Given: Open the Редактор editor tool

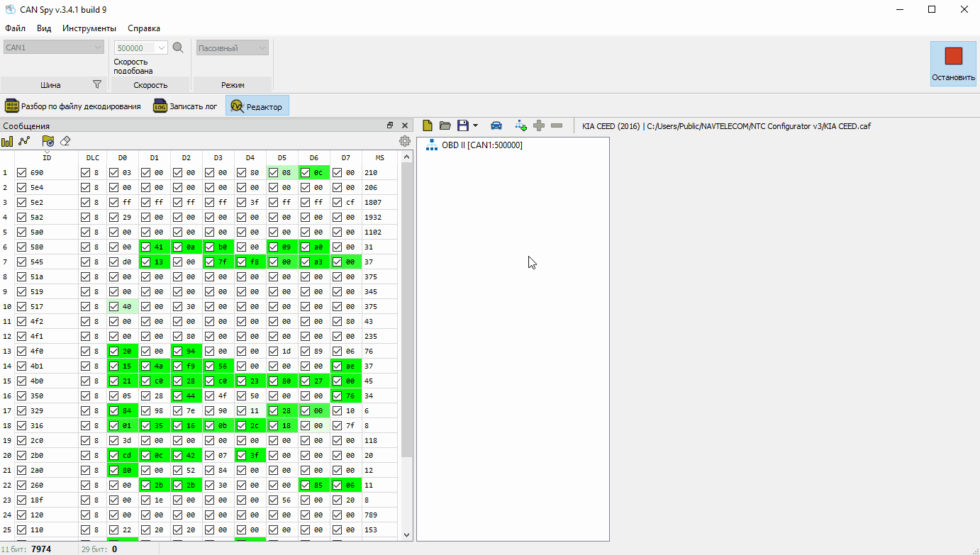Looking at the screenshot, I should click(x=257, y=106).
